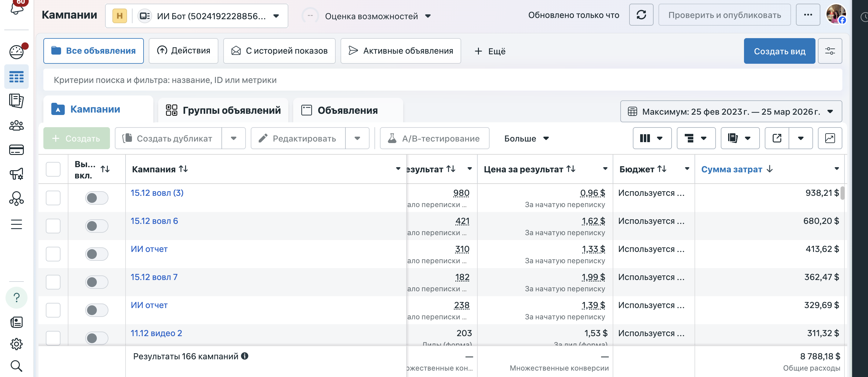Viewport: 868px width, 377px height.
Task: Click the search magnifier icon in sidebar
Action: [x=16, y=366]
